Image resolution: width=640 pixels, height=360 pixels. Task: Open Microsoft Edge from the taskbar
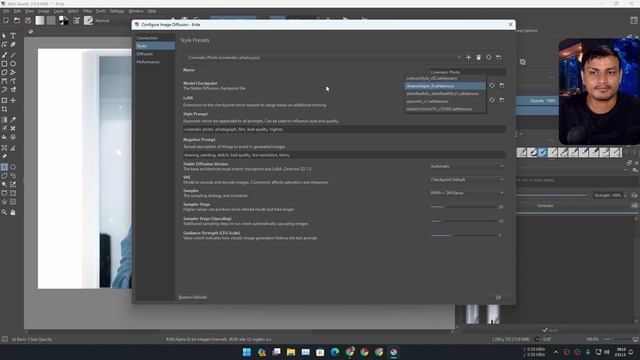pos(335,352)
